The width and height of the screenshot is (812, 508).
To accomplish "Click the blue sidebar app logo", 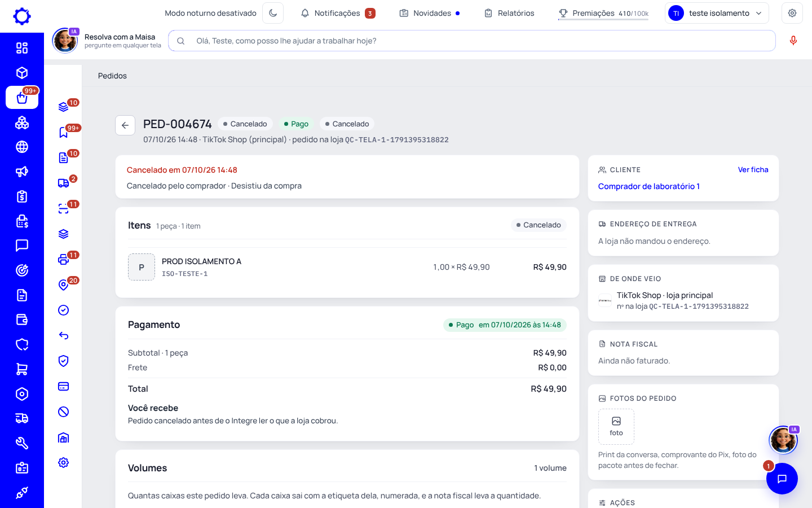I will click(22, 16).
